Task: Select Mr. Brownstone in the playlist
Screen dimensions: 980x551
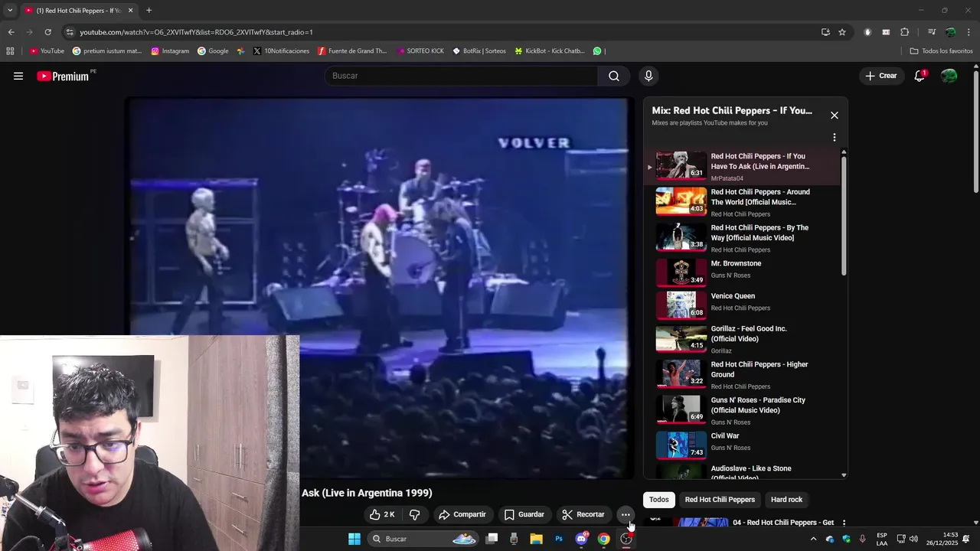Action: 743,271
